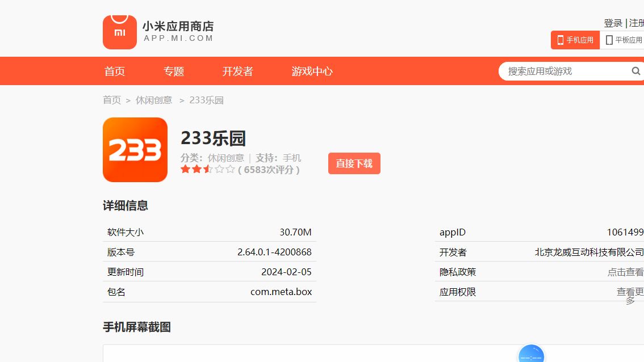Open the 专题 navigation tab
Image resolution: width=644 pixels, height=362 pixels.
coord(174,71)
